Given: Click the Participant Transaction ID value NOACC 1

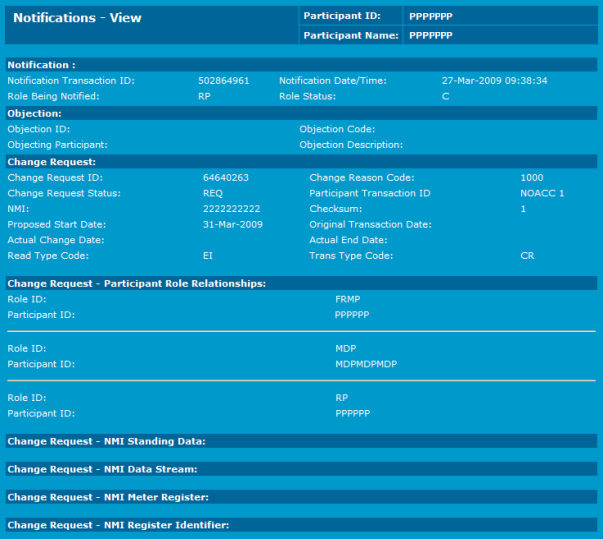Looking at the screenshot, I should pos(542,193).
